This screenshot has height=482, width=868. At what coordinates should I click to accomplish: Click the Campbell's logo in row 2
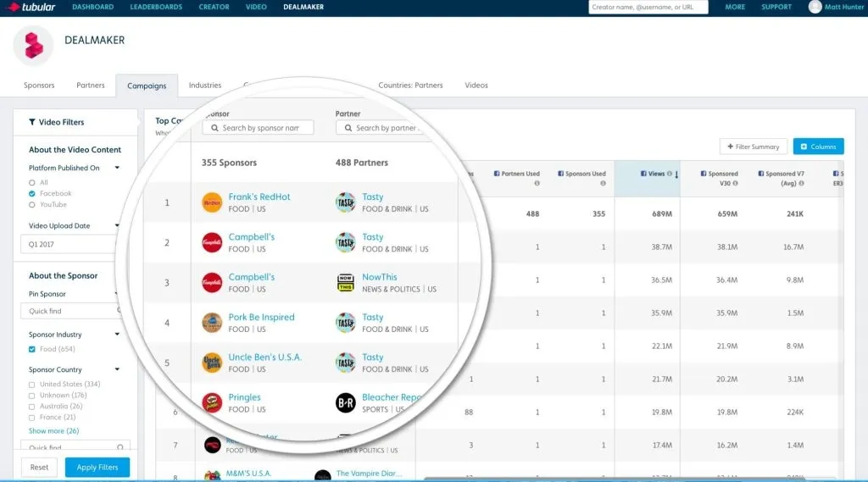tap(212, 242)
